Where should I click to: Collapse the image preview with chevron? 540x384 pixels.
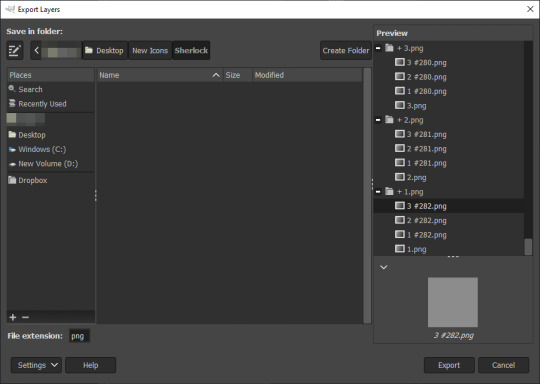[x=384, y=267]
